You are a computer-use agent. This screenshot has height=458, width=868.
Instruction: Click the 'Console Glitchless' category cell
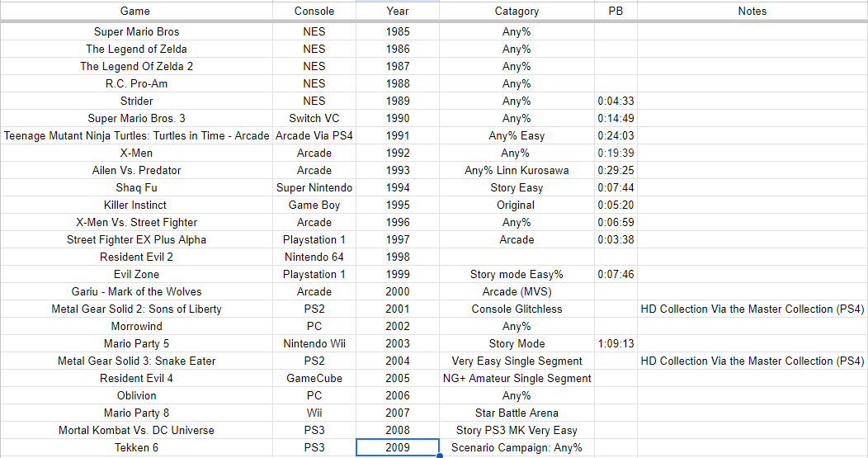(517, 309)
